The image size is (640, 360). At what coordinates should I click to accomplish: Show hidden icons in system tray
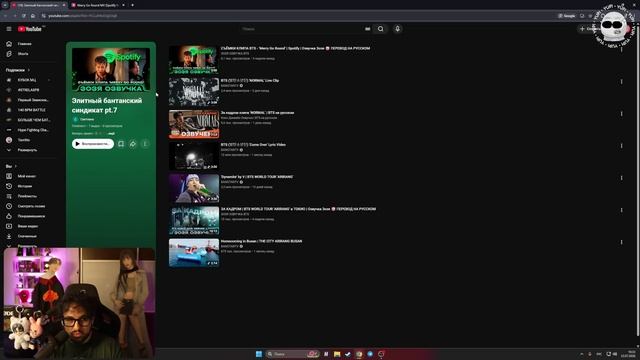click(582, 354)
